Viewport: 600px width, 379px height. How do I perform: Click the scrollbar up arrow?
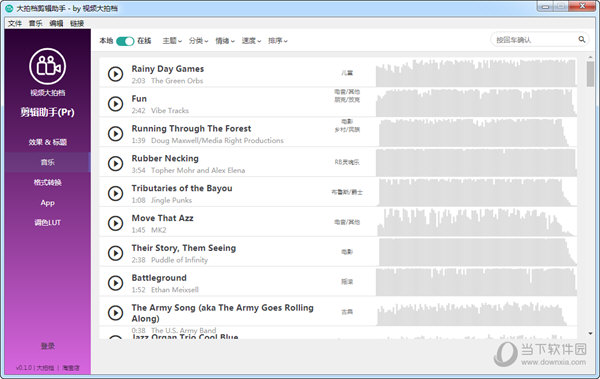[x=590, y=57]
